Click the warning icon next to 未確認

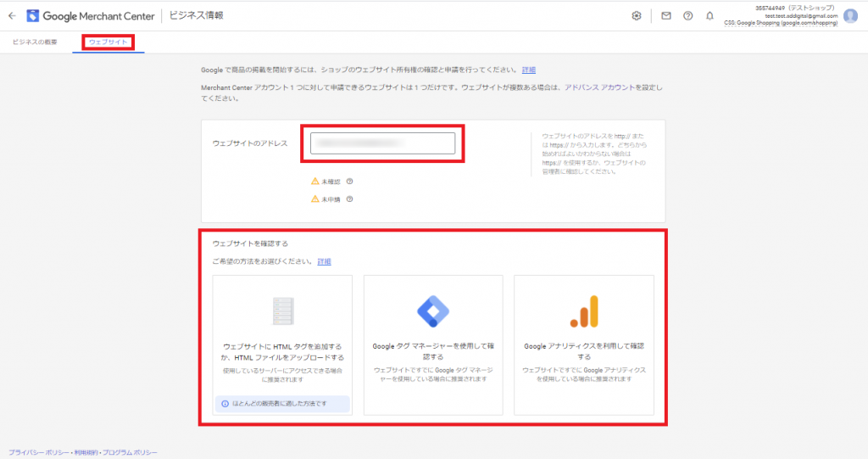pos(315,182)
